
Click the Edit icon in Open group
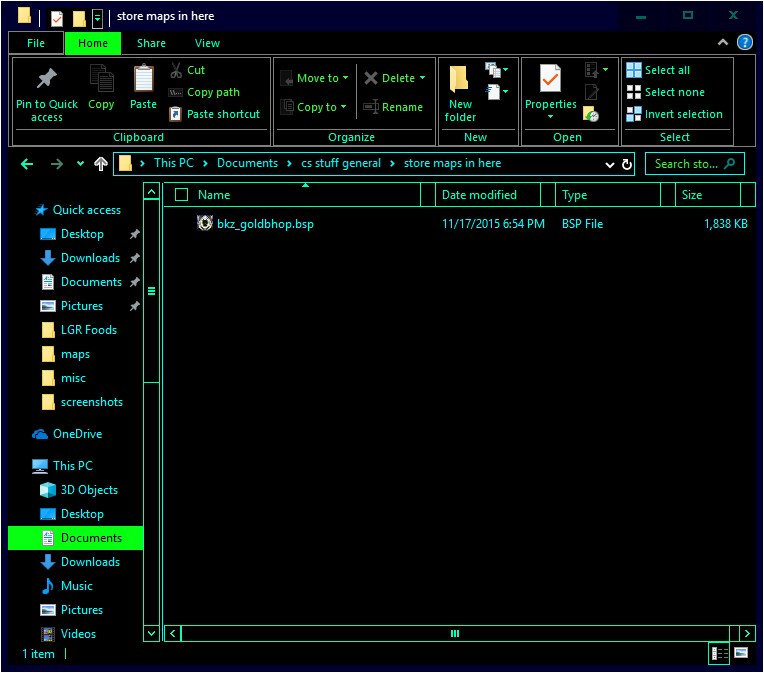point(592,91)
